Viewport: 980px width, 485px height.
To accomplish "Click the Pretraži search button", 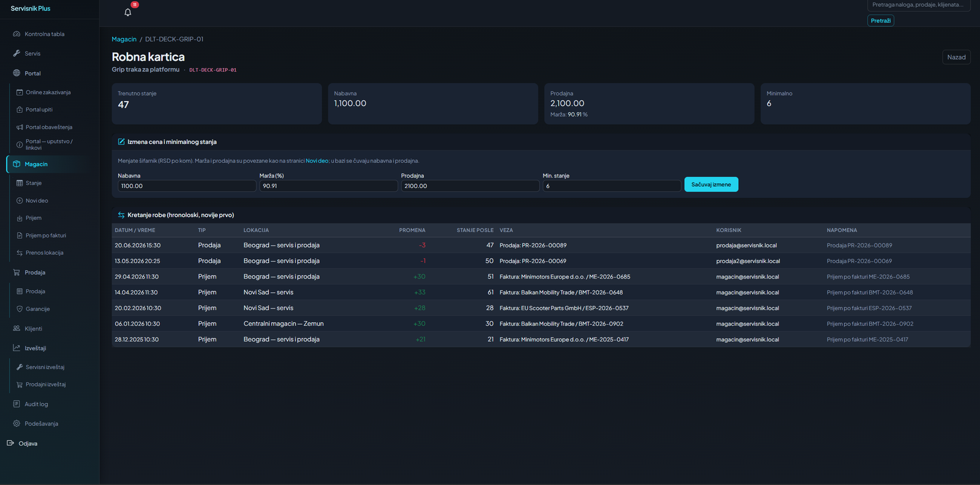I will pyautogui.click(x=881, y=21).
